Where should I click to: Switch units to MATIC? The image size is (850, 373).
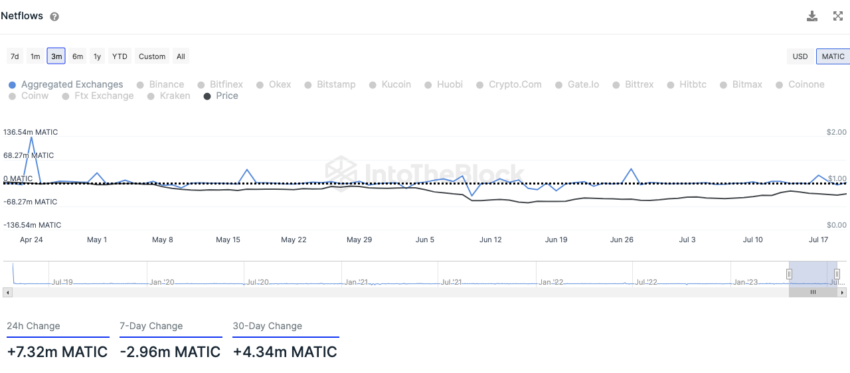[x=833, y=56]
